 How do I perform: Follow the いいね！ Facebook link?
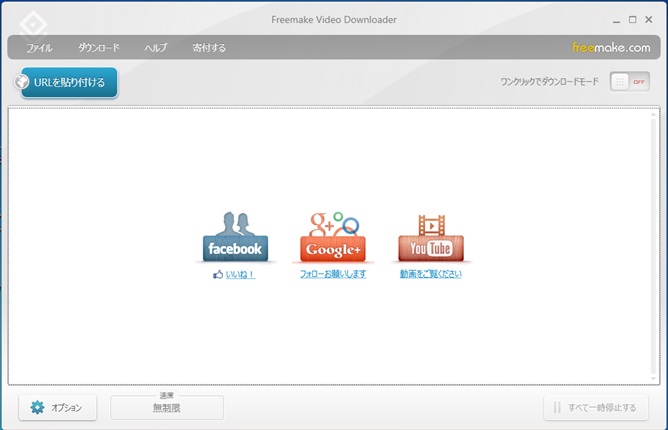click(x=240, y=274)
